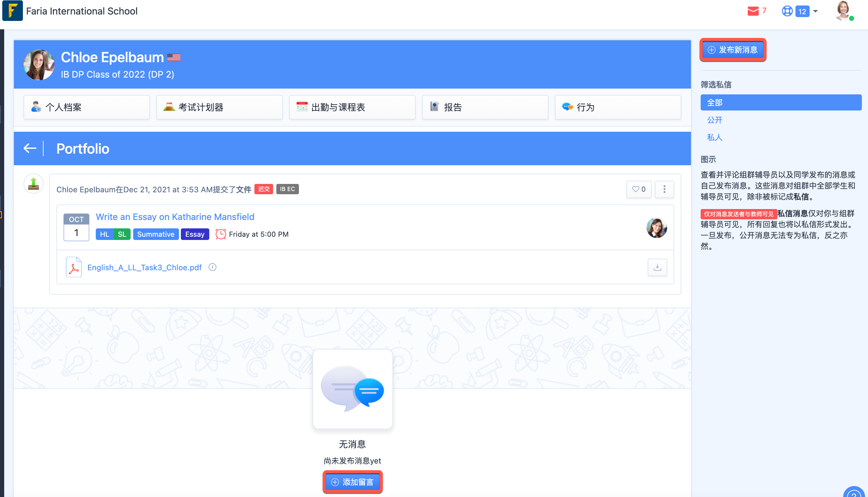Click the help lifebuoy icon
Viewport: 868px width, 497px height.
coord(787,11)
